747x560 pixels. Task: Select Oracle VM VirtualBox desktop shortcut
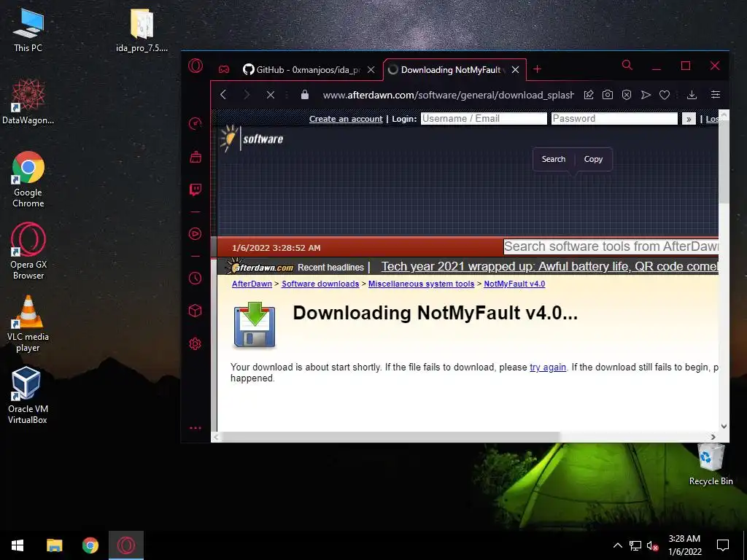click(x=27, y=395)
